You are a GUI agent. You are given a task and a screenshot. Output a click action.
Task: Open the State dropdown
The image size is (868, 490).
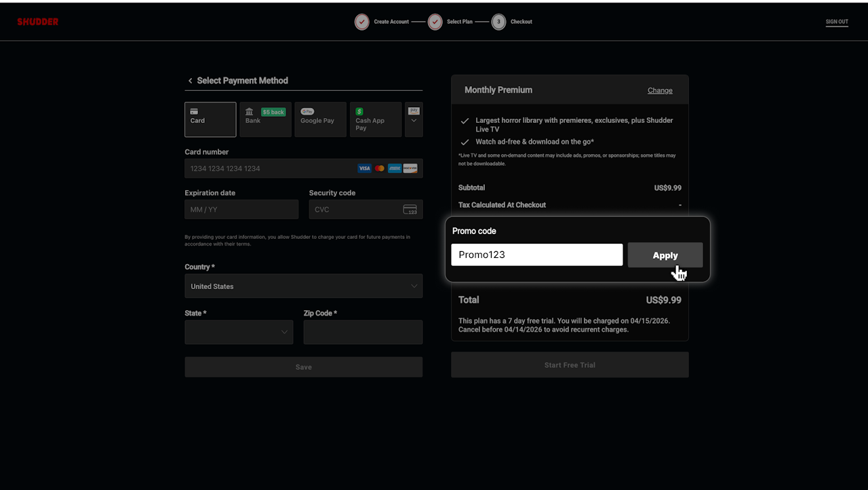[x=239, y=332]
